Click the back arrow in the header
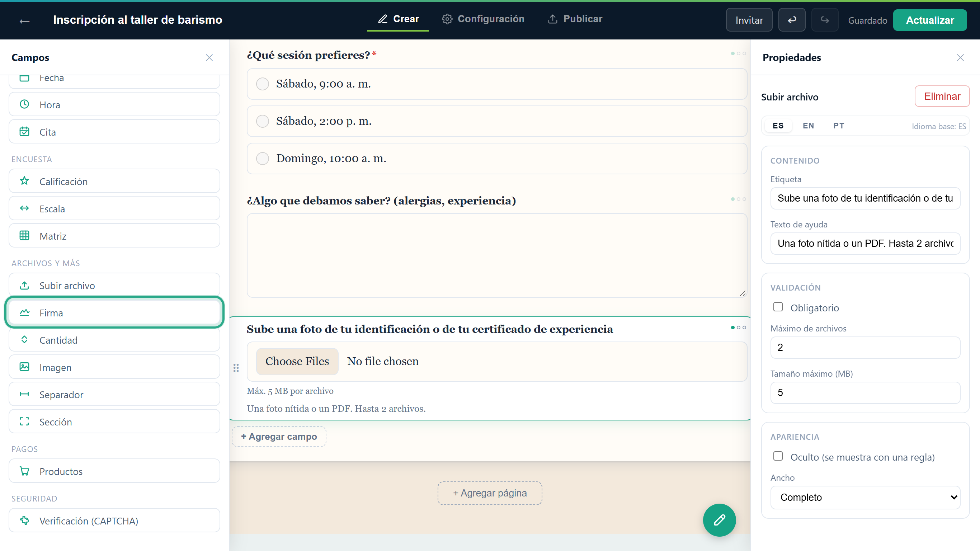The width and height of the screenshot is (980, 551). click(24, 21)
